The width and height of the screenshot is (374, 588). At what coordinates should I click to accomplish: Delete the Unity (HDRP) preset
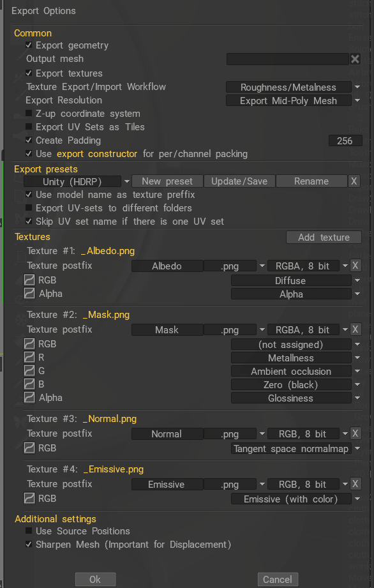click(354, 181)
